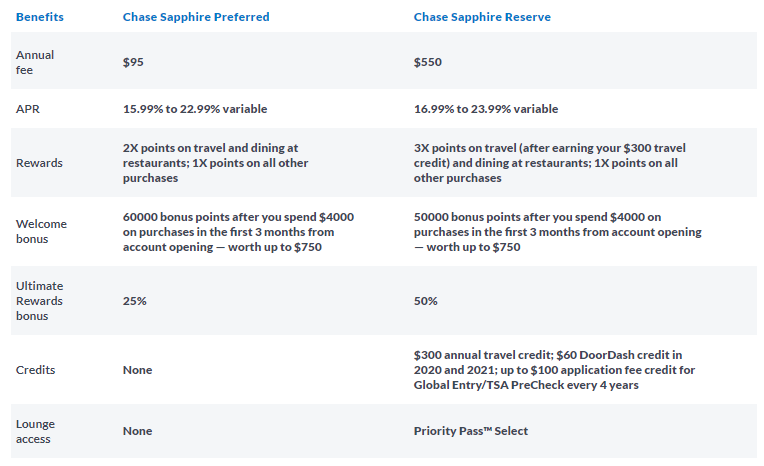764x466 pixels.
Task: Click the 15.99% to 22.99% variable cell
Action: coord(195,109)
